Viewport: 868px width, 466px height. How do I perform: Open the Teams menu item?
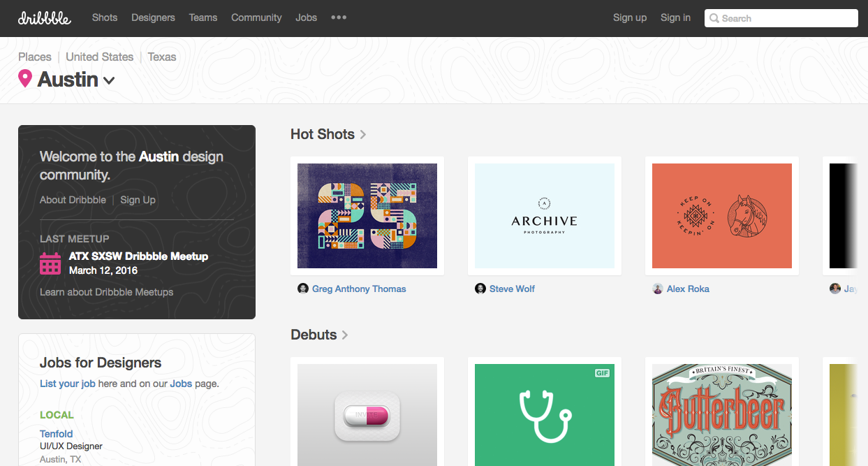point(203,17)
